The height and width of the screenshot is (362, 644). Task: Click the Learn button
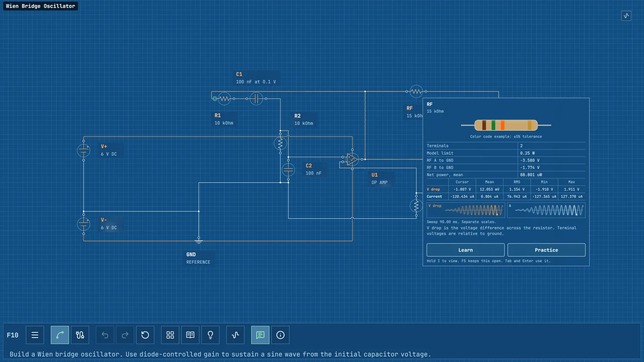(x=466, y=250)
